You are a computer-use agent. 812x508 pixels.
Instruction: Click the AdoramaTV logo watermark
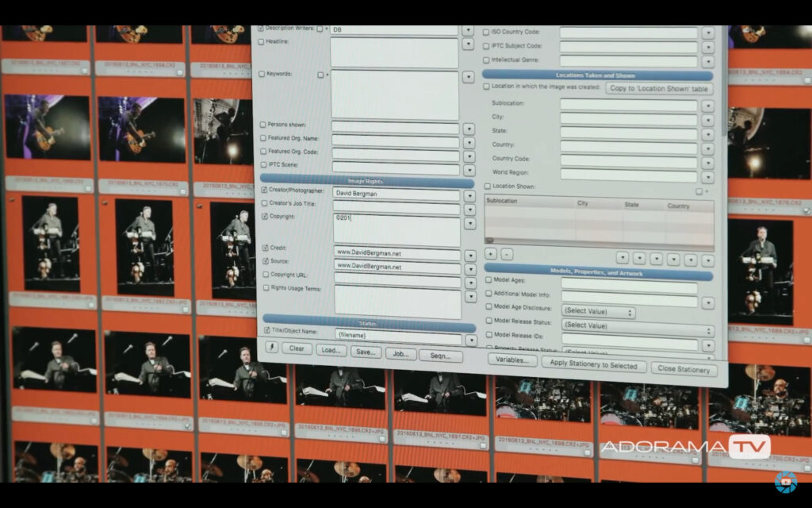[685, 447]
